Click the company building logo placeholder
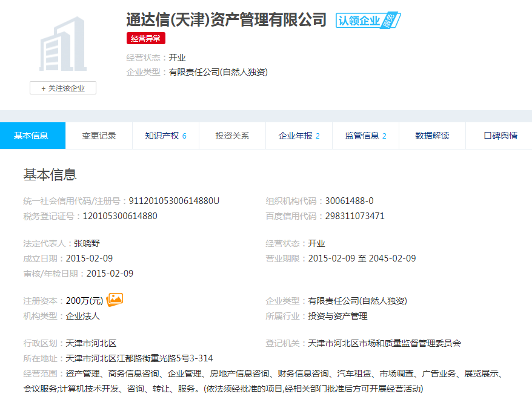This screenshot has height=411, width=532. pyautogui.click(x=62, y=44)
